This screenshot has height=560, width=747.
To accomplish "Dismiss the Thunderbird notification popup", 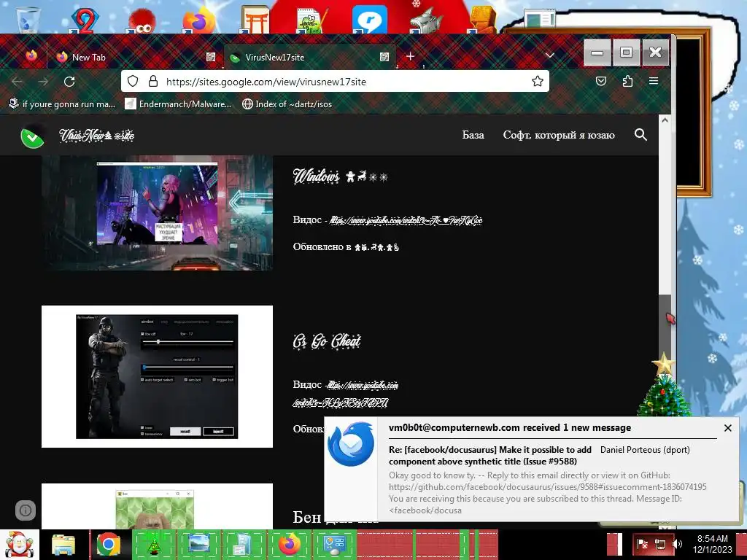I will (x=728, y=427).
